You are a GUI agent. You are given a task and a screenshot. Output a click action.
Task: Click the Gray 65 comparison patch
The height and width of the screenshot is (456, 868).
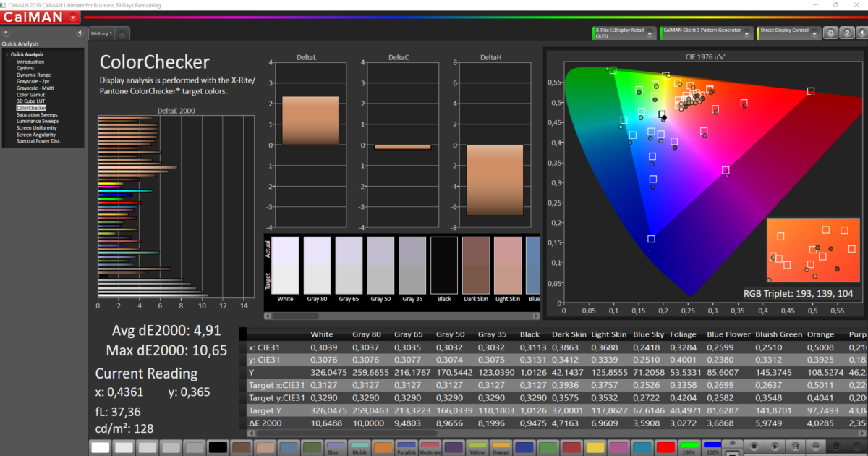tap(349, 265)
